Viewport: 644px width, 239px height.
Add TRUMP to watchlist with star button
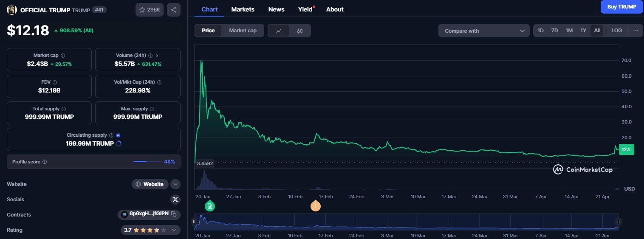pyautogui.click(x=149, y=10)
